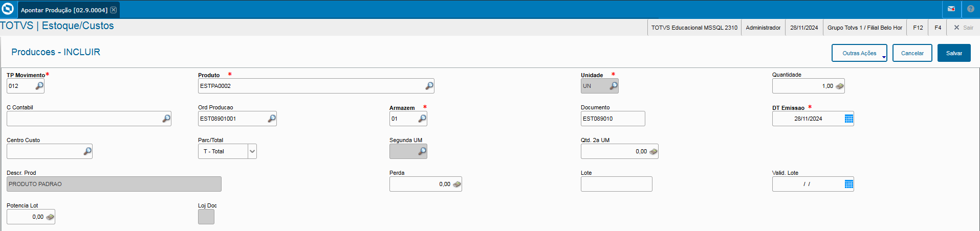Open Quantidade calculator icon
This screenshot has width=980, height=231.
point(839,86)
